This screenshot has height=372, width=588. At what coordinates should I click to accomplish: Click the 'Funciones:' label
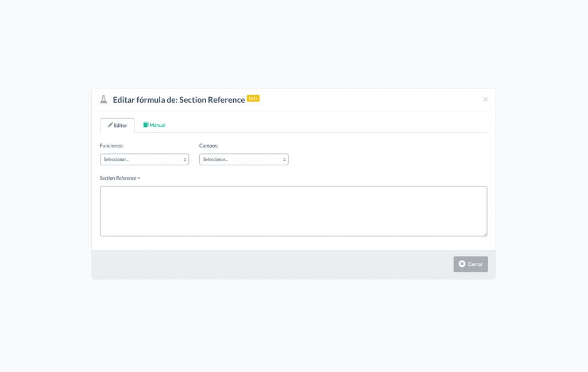click(112, 145)
